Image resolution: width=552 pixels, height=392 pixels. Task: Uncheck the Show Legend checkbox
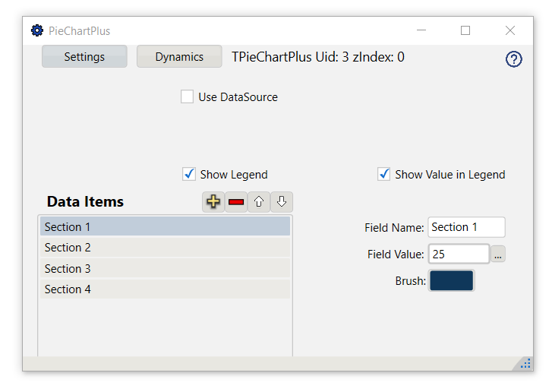[190, 174]
